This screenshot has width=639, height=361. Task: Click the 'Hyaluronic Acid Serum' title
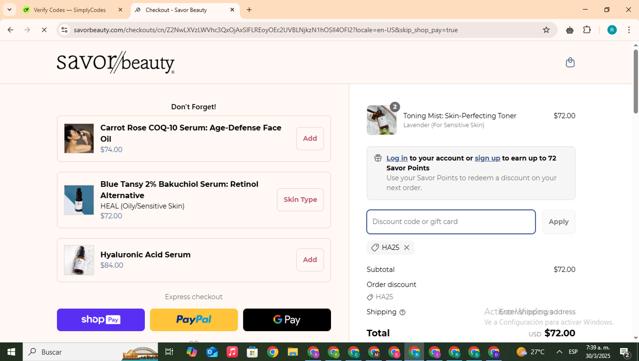[145, 255]
